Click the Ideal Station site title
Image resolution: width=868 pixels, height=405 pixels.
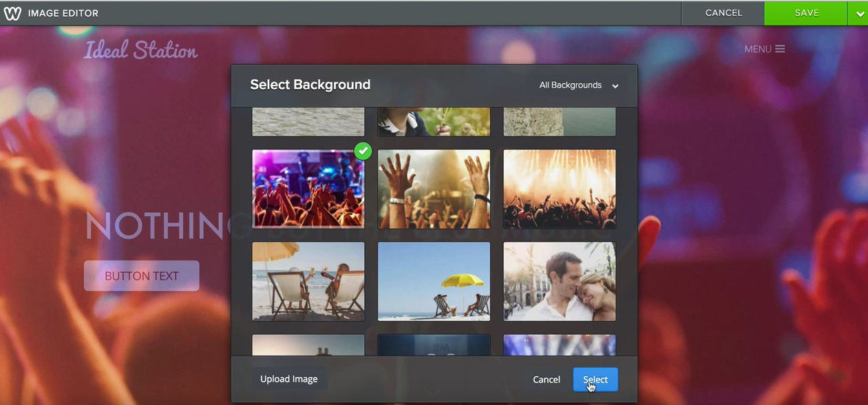[x=141, y=50]
